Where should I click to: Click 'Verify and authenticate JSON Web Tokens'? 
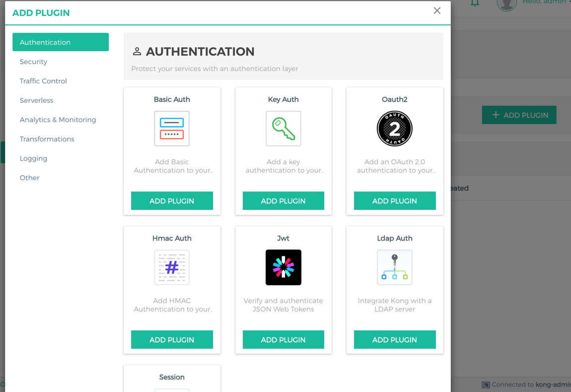coord(284,305)
